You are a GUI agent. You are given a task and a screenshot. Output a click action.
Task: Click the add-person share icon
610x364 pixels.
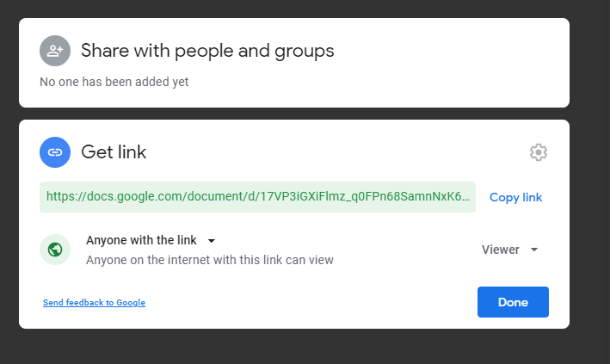(55, 51)
